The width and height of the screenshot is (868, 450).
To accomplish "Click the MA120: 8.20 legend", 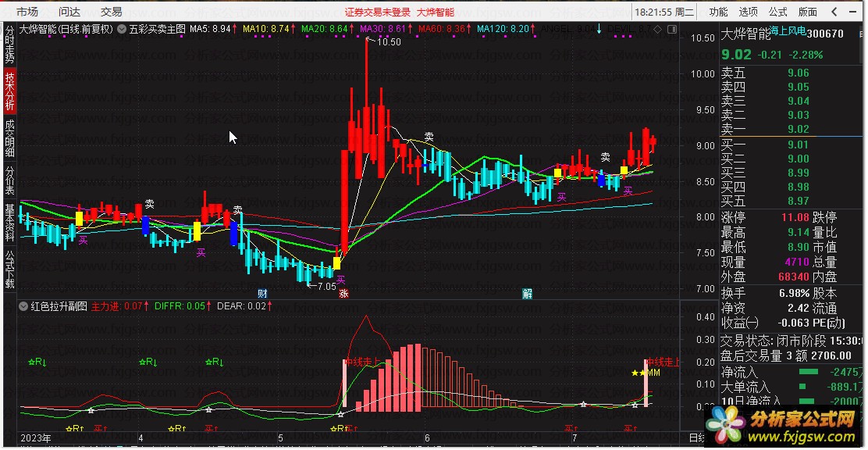I will tap(506, 29).
